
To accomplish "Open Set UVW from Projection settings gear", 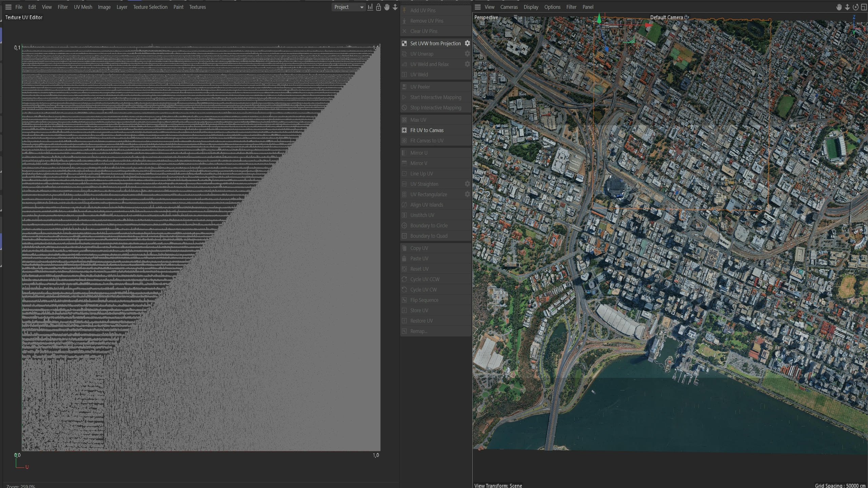I will point(467,43).
